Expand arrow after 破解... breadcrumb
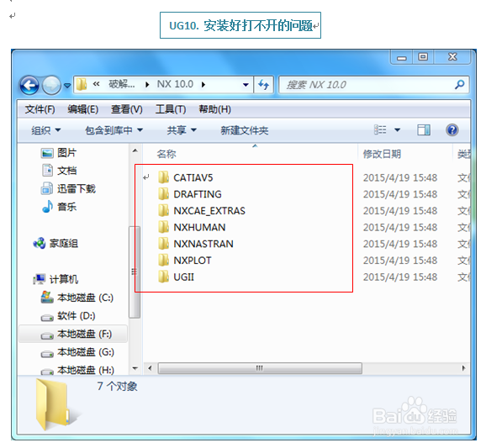The height and width of the screenshot is (448, 486). coord(147,84)
